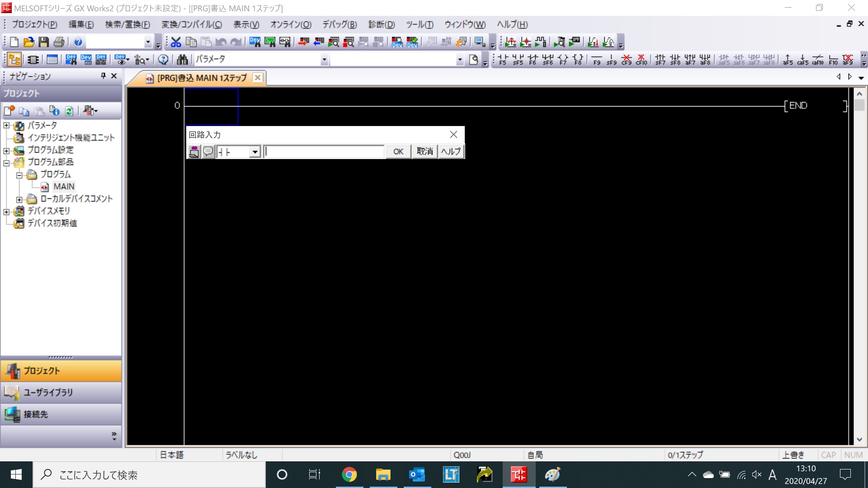Screen dimensions: 868x488
Task: Open the ツール(T) menu
Action: (x=420, y=24)
